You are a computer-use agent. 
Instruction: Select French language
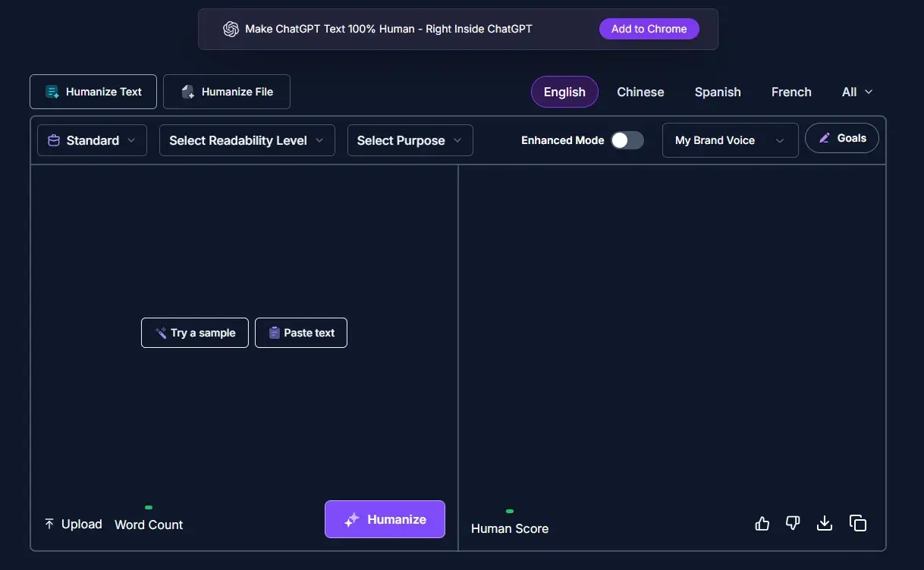(x=791, y=92)
